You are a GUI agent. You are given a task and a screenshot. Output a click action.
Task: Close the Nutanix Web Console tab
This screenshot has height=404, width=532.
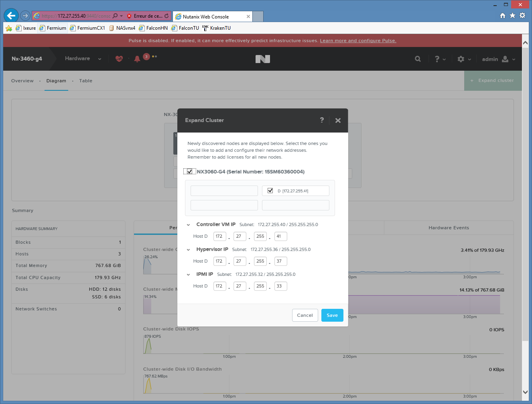point(248,16)
